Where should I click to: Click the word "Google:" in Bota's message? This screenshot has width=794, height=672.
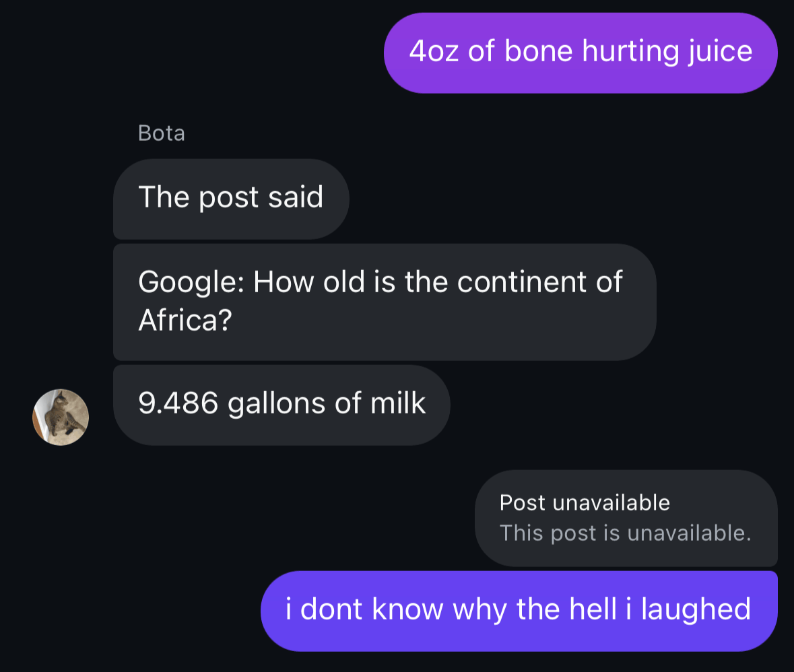(x=191, y=281)
